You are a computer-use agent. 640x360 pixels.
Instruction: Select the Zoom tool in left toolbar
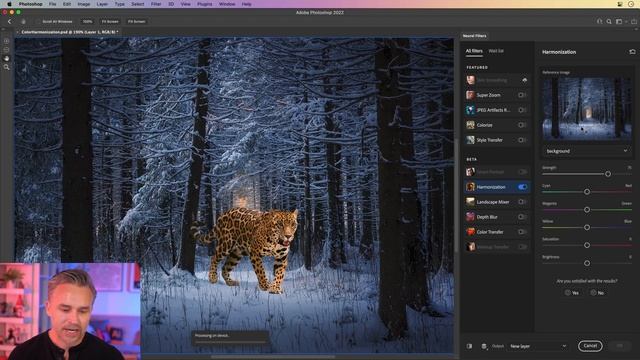(x=7, y=67)
